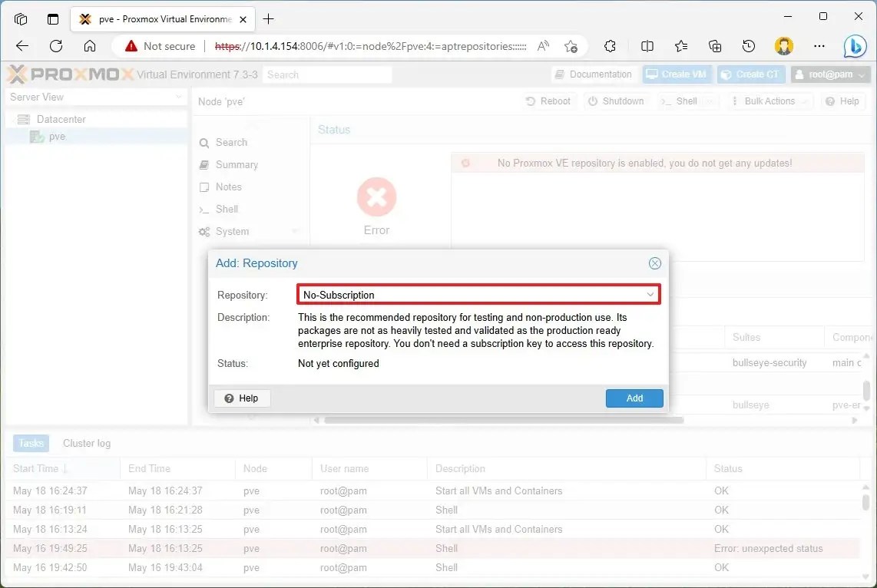Click Create CT button

pos(751,74)
